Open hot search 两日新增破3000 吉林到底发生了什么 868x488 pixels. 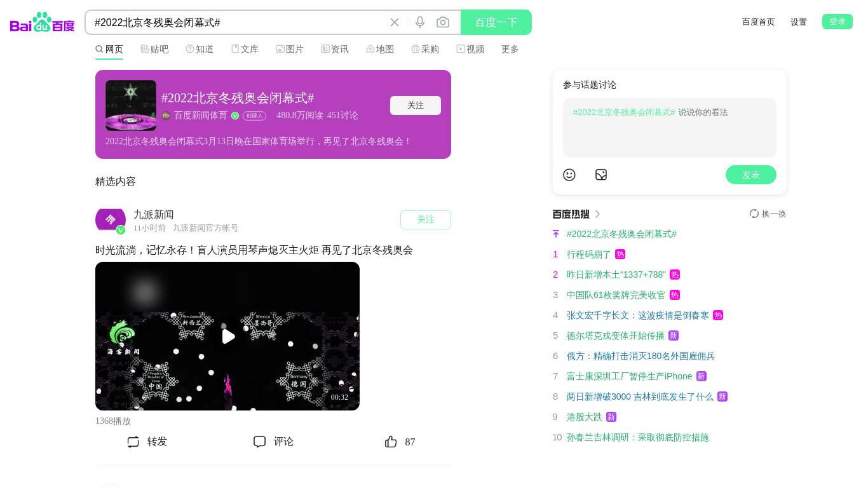point(640,396)
